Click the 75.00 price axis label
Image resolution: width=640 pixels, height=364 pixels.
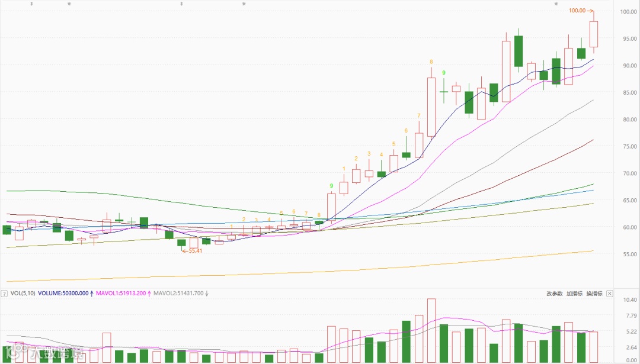click(629, 146)
